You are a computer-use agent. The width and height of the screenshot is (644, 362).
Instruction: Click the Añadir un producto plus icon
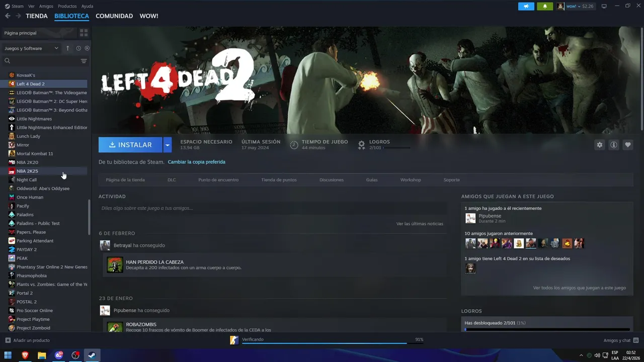coord(8,340)
